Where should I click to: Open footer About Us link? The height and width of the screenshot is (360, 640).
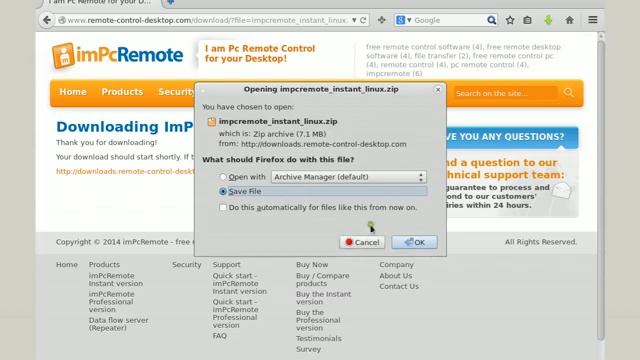(x=396, y=276)
